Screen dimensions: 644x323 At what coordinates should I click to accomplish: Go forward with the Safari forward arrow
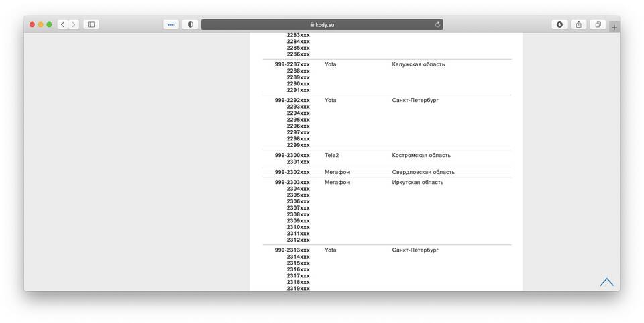[x=74, y=25]
